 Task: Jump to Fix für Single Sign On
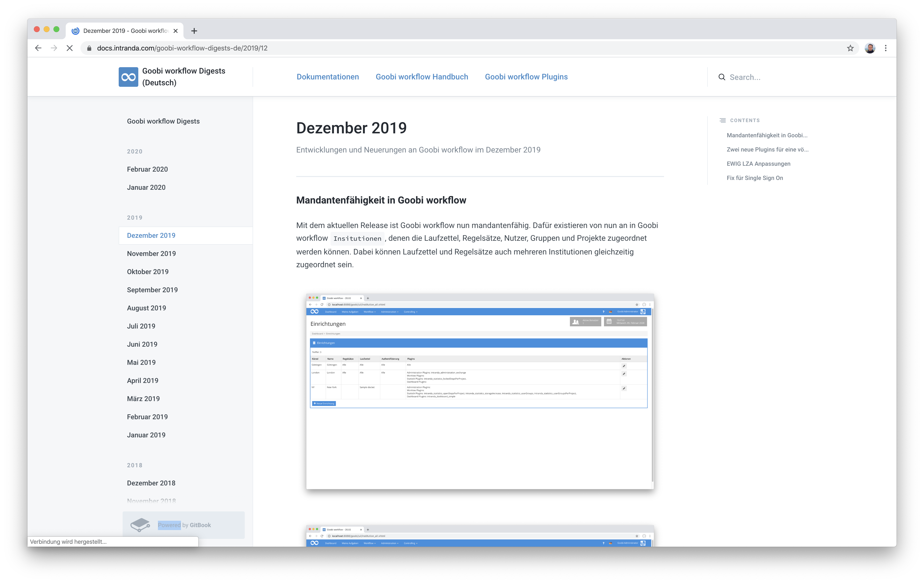coord(755,177)
